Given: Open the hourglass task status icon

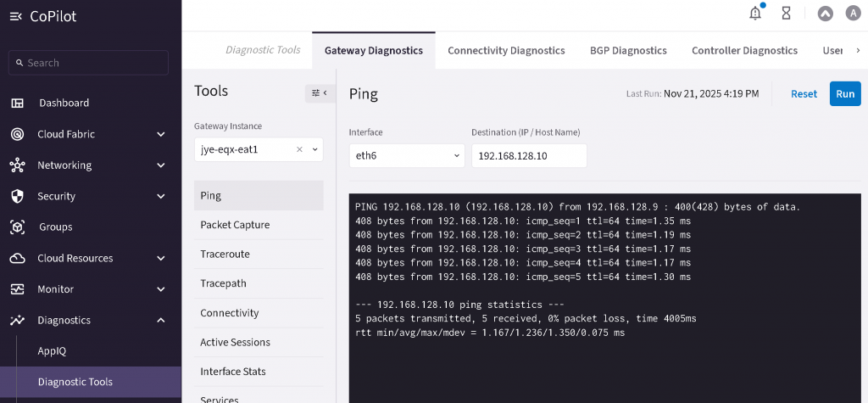Looking at the screenshot, I should point(786,13).
